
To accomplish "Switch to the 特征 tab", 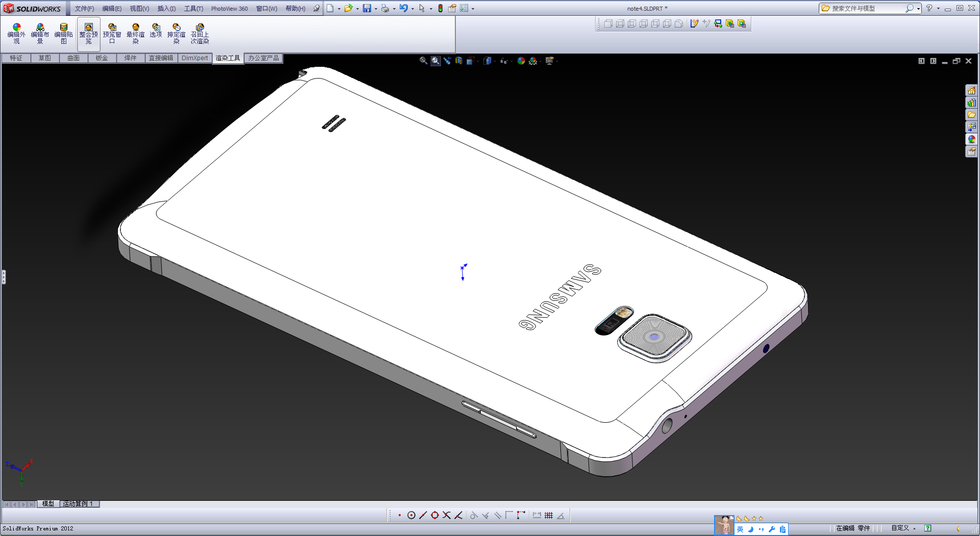I will coord(16,58).
